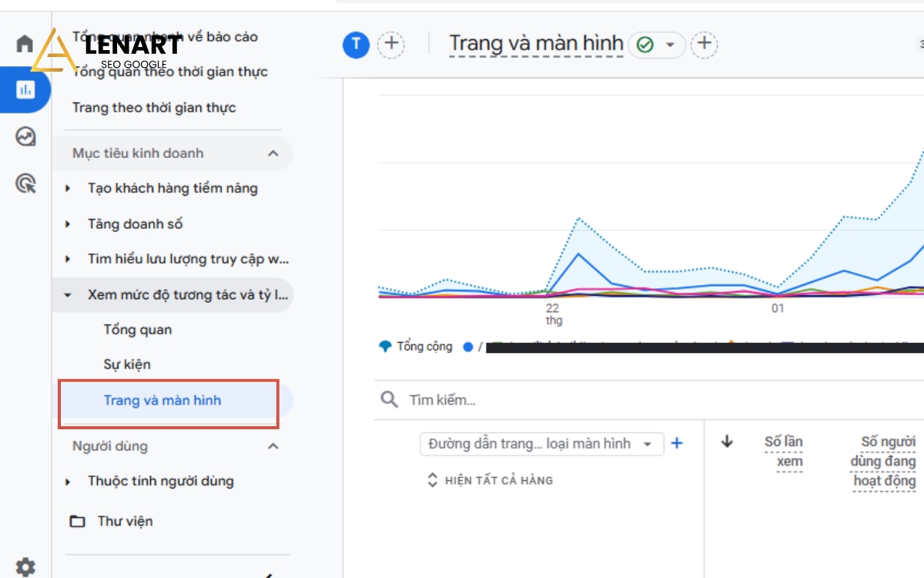Select the Reports bar chart icon
Image resolution: width=924 pixels, height=578 pixels.
pos(25,90)
